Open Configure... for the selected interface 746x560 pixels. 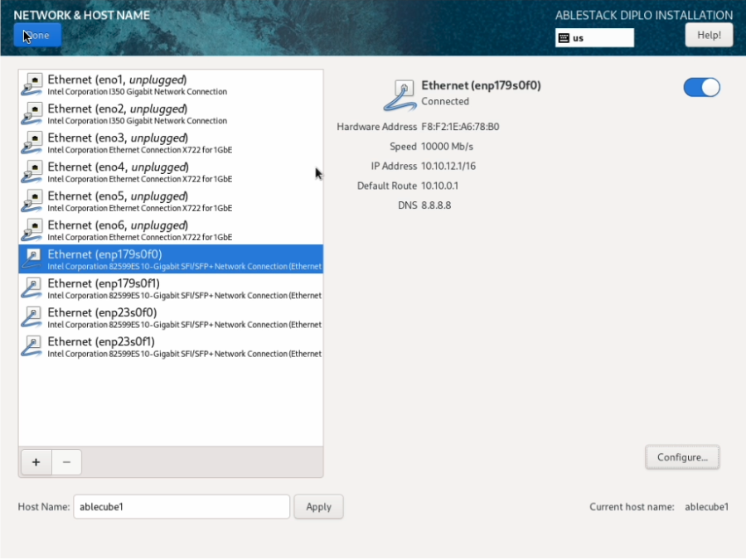click(682, 457)
